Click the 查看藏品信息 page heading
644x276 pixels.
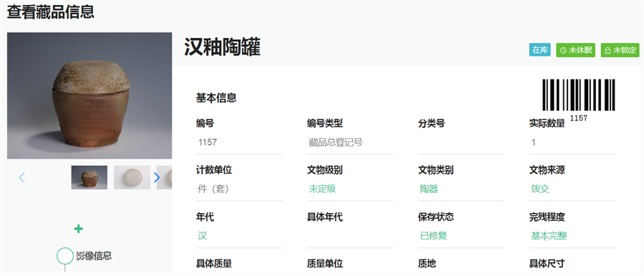pos(51,12)
